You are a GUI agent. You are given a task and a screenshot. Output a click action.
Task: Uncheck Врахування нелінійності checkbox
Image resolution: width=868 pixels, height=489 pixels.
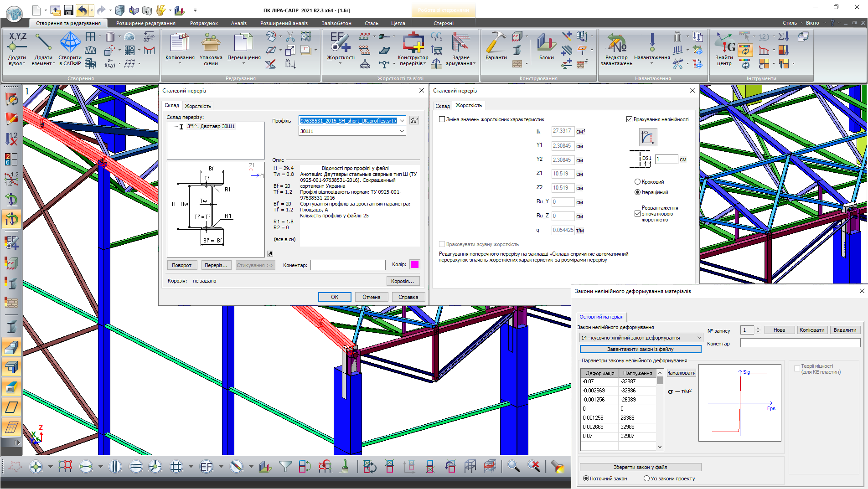pyautogui.click(x=629, y=119)
